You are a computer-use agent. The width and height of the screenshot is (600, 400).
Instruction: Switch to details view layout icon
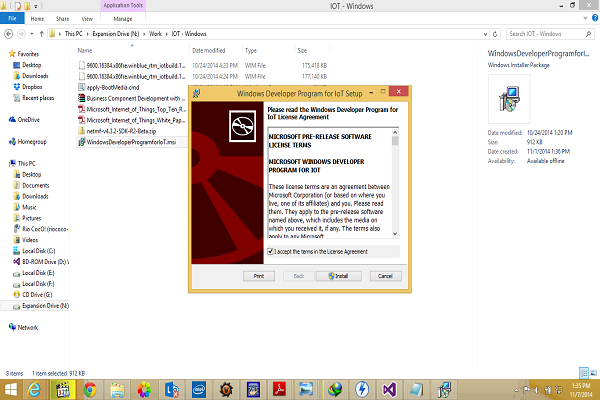coord(584,372)
